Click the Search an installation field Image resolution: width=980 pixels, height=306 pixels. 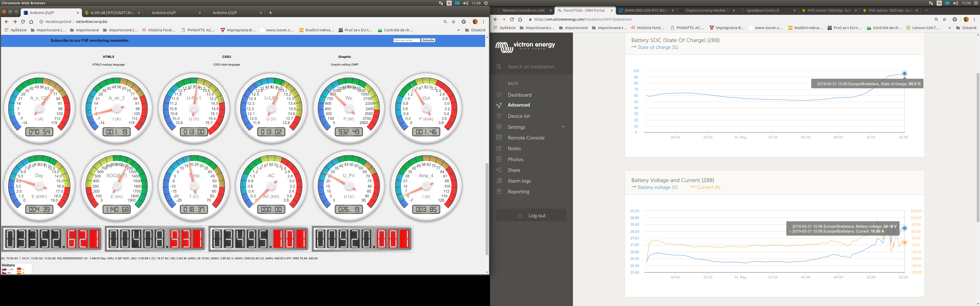[x=531, y=67]
